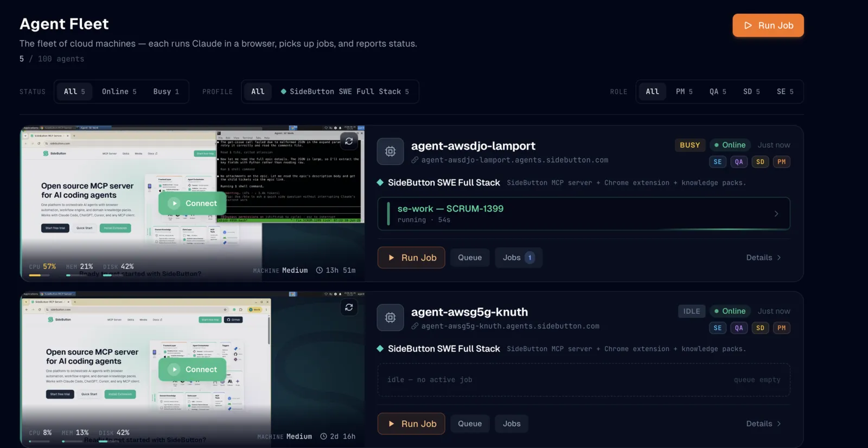Image resolution: width=868 pixels, height=448 pixels.
Task: Click the chip icon of agent-awsdjo-lamport
Action: (391, 151)
